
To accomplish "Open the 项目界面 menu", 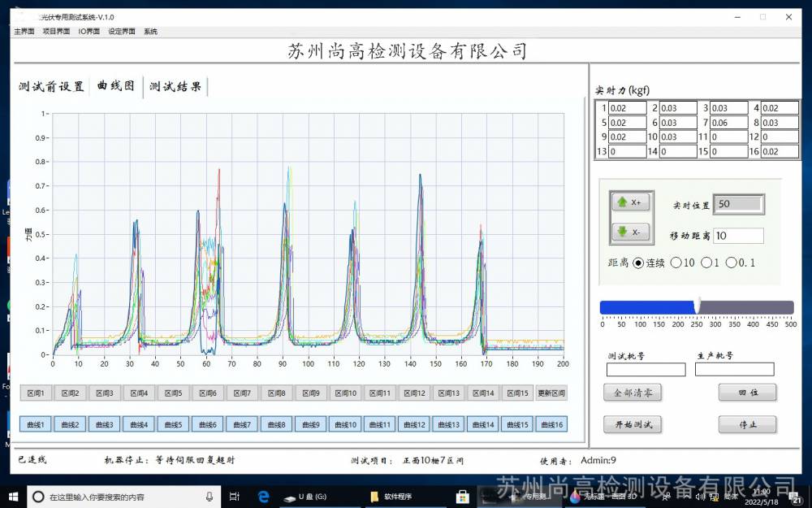I will 56,32.
